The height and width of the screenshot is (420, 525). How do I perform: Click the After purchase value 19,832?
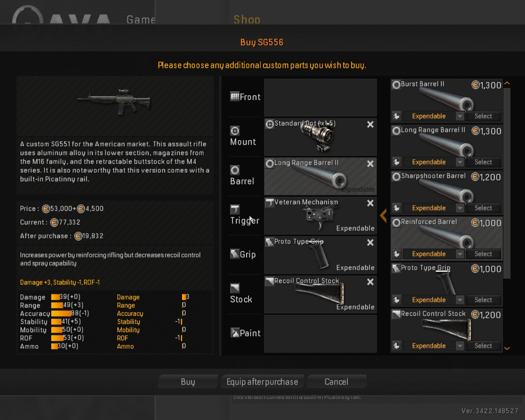click(x=89, y=236)
